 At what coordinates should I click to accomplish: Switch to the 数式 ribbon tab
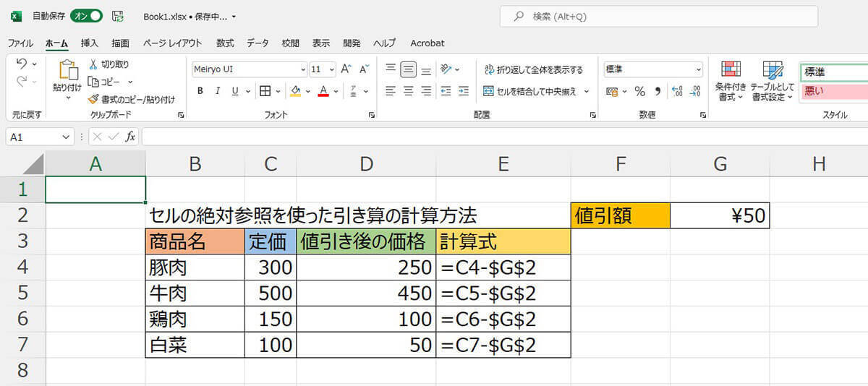(x=225, y=43)
